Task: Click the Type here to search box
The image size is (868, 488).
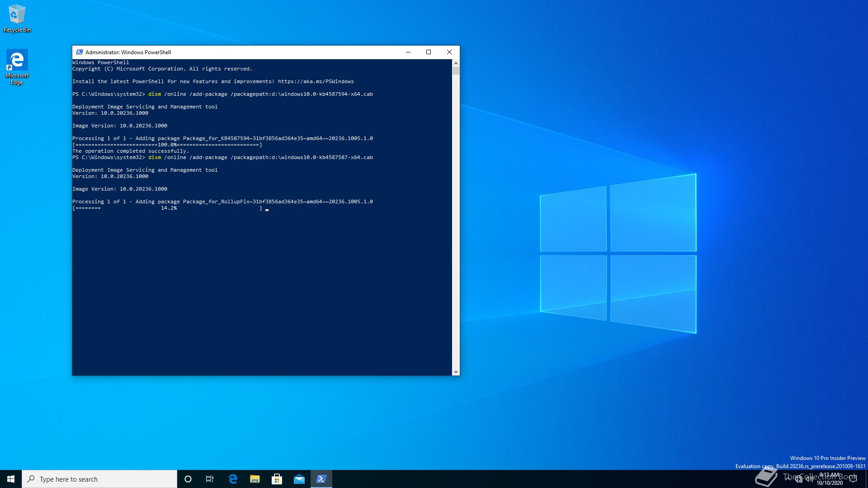Action: point(99,479)
